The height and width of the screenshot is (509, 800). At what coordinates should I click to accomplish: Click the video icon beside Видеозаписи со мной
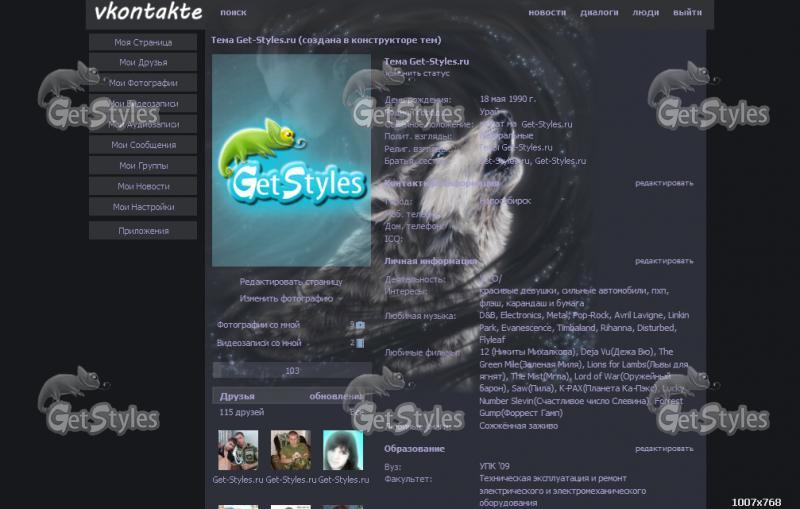coord(360,343)
